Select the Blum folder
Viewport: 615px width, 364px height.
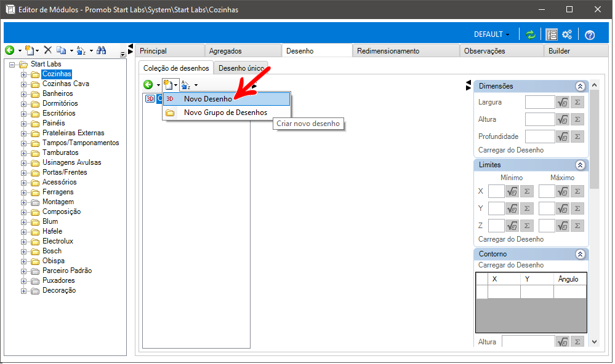(x=50, y=221)
